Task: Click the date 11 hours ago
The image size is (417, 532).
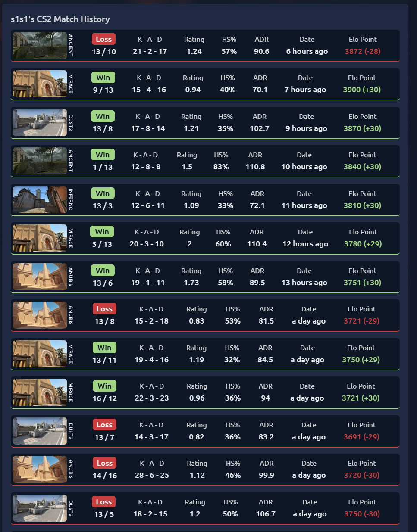Action: pos(304,205)
